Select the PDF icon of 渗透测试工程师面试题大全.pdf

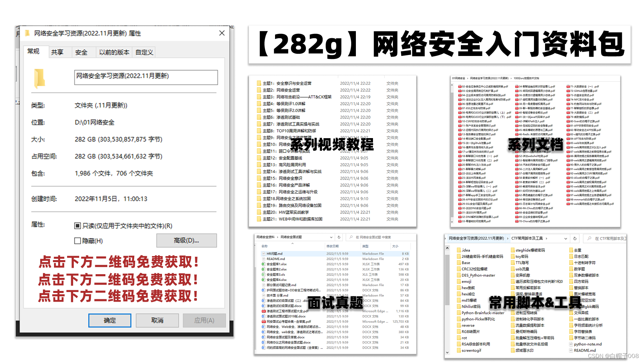[x=263, y=311]
